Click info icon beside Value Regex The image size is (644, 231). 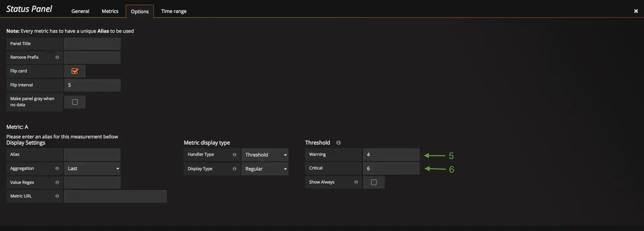point(57,182)
